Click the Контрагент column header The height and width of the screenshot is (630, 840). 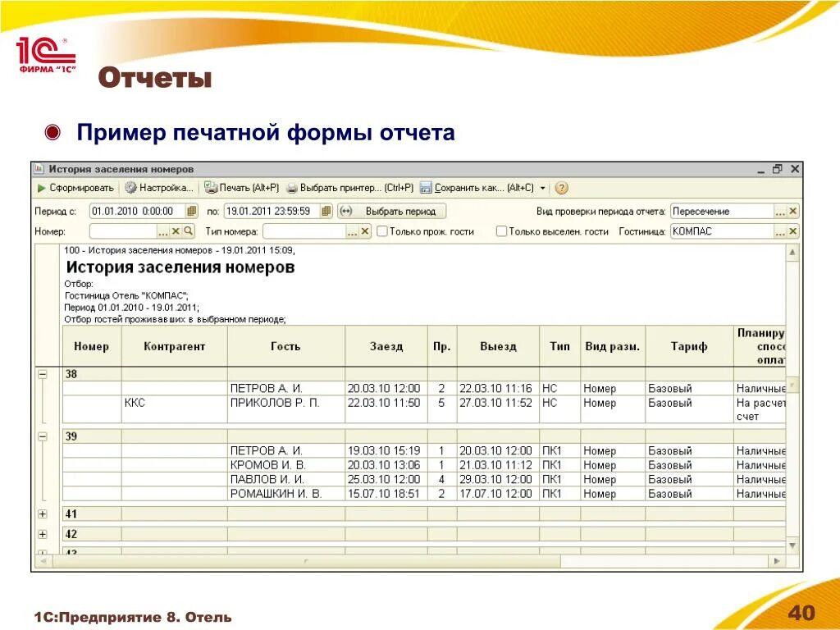click(175, 347)
